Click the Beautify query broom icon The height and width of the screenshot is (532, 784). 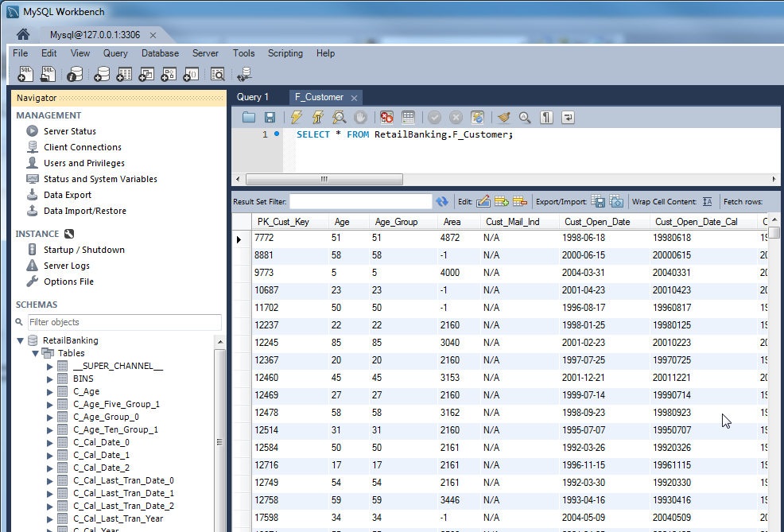tap(503, 118)
